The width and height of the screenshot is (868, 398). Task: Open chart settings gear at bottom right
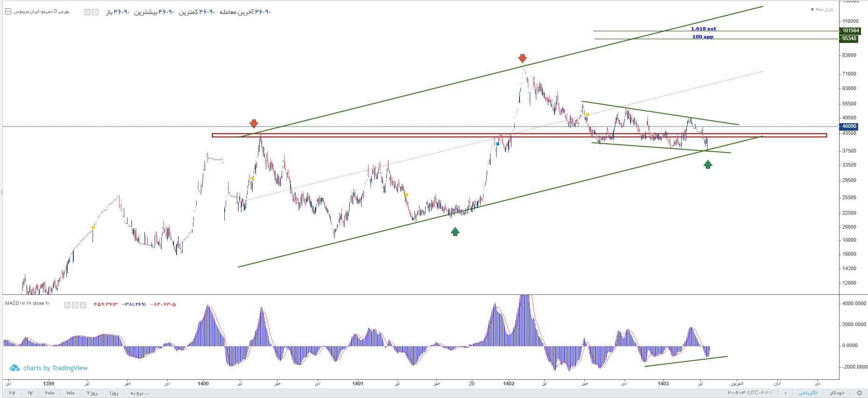tap(859, 393)
